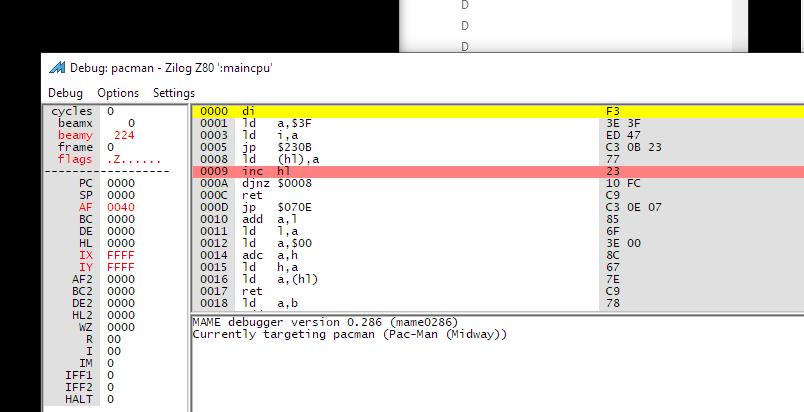Click the 'Debug: pacman' window title bar
The width and height of the screenshot is (804, 412).
(400, 68)
